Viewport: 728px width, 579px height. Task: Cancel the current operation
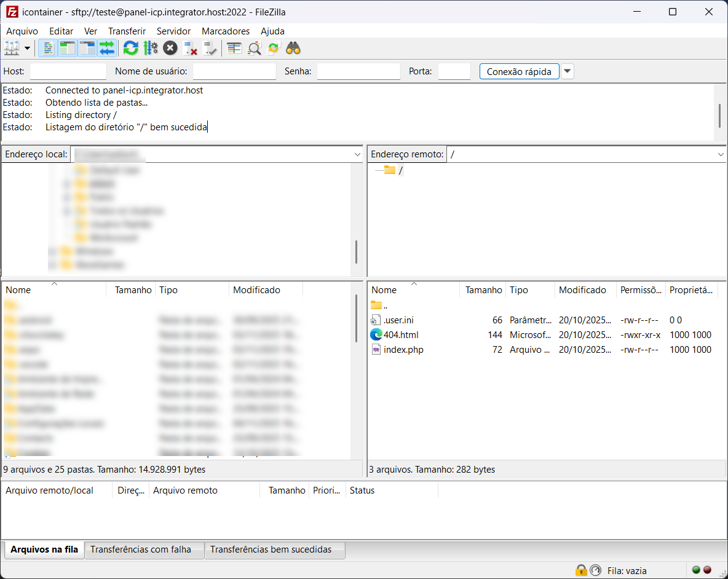170,48
